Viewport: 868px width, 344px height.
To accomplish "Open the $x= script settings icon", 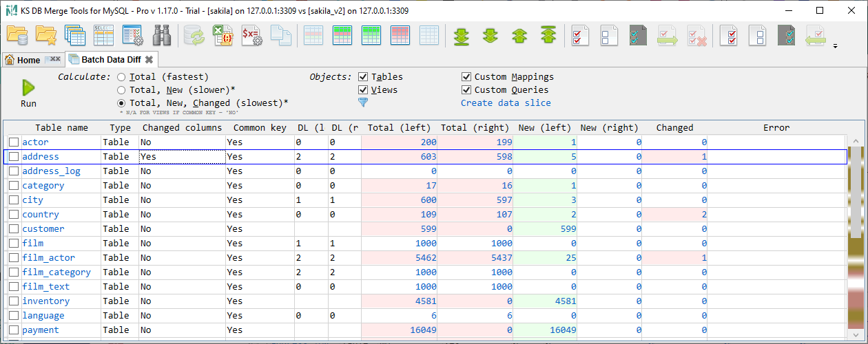I will coord(251,34).
